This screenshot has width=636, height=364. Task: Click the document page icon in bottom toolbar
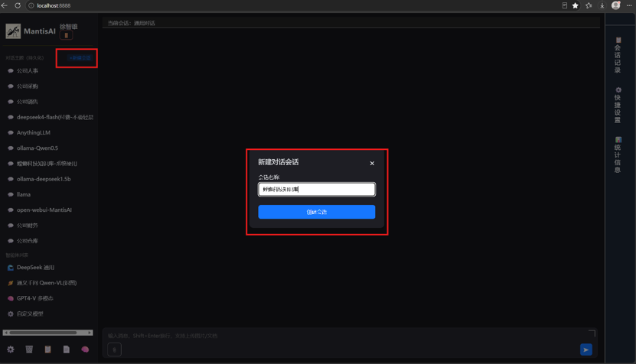pyautogui.click(x=67, y=349)
